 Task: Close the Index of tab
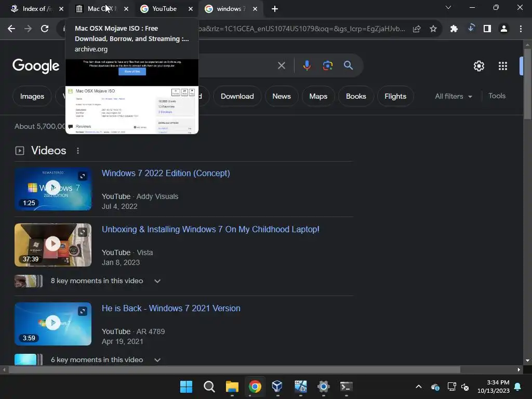click(61, 9)
